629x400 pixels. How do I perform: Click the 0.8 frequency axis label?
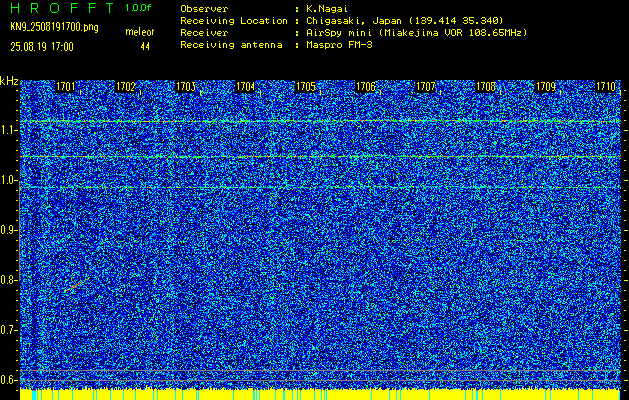[x=7, y=280]
